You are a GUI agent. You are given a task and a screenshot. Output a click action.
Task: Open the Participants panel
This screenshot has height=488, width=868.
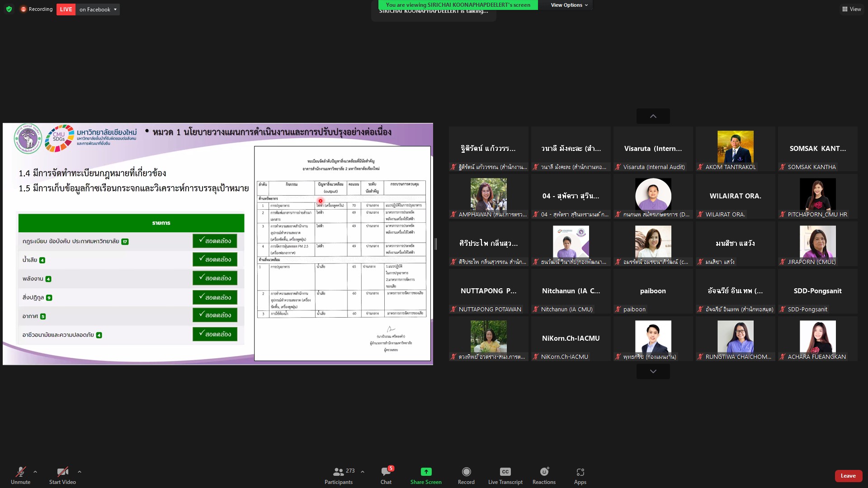339,472
